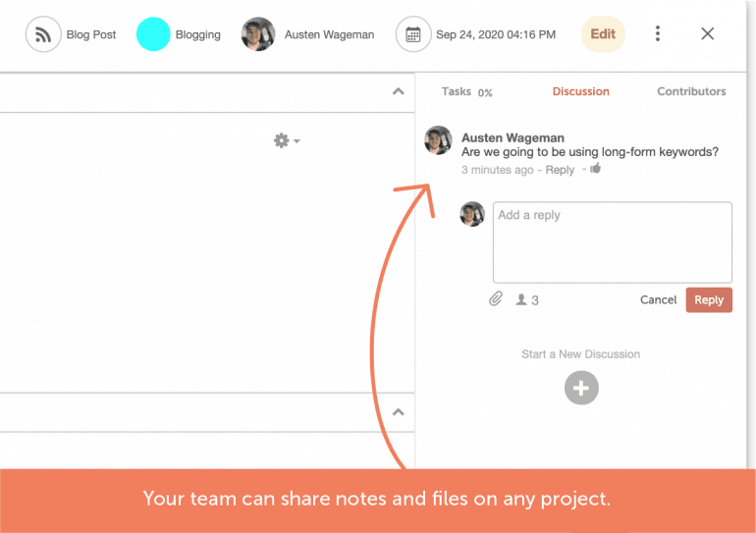Click the Edit button
Viewport: 756px width, 533px height.
(x=603, y=34)
